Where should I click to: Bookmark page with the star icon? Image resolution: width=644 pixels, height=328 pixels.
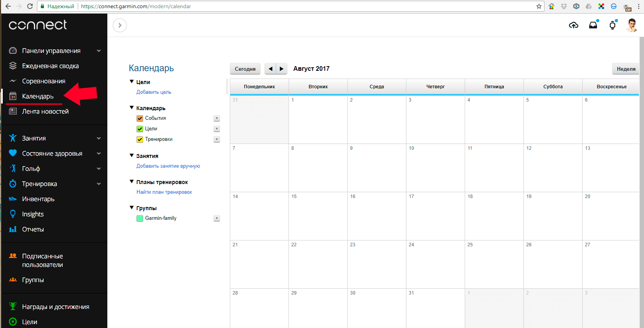tap(539, 6)
